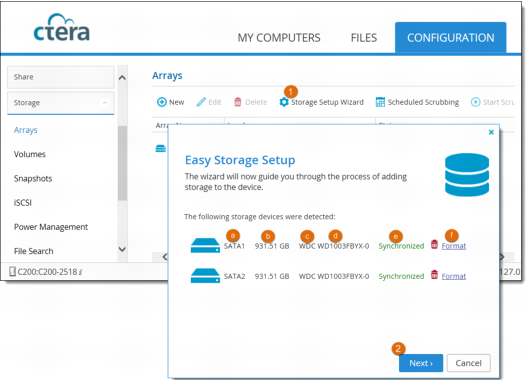
Task: Click the Easy Storage Setup title
Action: (240, 160)
